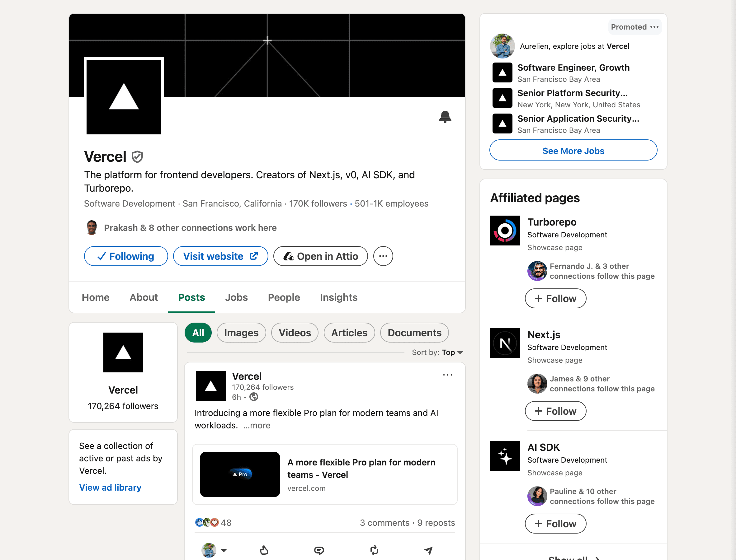736x560 pixels.
Task: Select the All posts filter chip
Action: (x=198, y=333)
